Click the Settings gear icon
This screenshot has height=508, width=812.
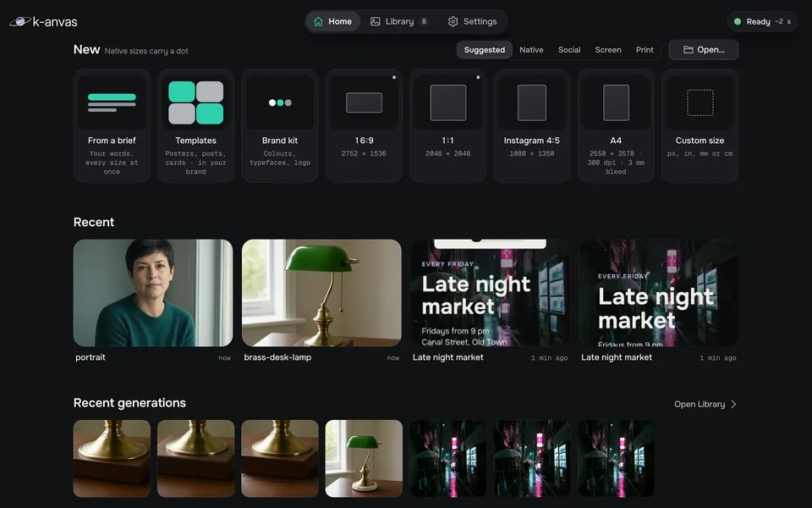tap(453, 22)
